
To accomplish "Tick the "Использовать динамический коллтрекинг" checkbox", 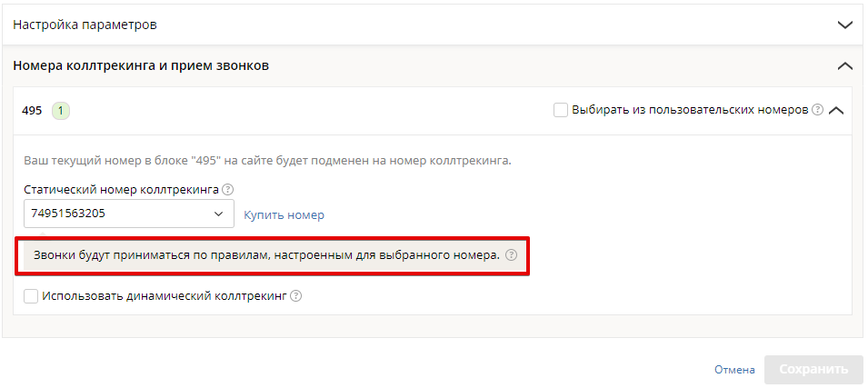I will (x=31, y=296).
